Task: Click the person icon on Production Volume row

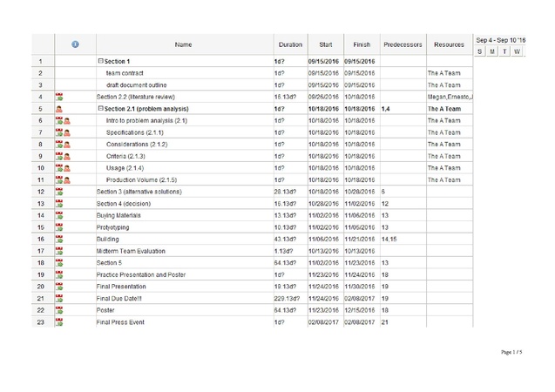Action: click(x=67, y=180)
